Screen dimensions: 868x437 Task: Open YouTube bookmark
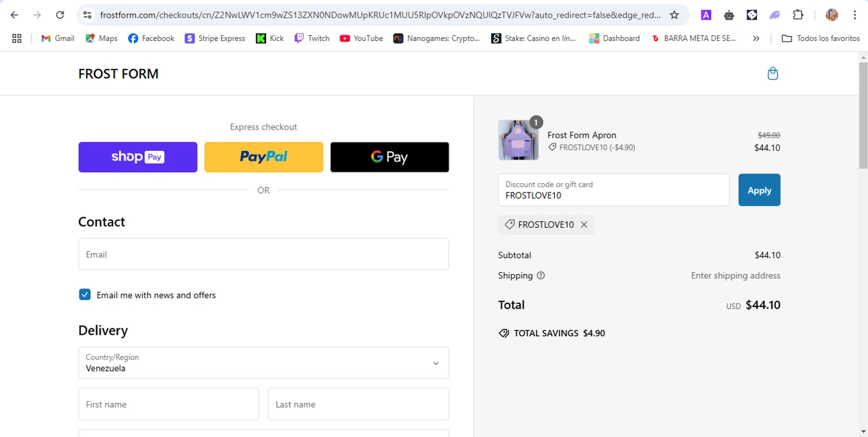coord(361,38)
